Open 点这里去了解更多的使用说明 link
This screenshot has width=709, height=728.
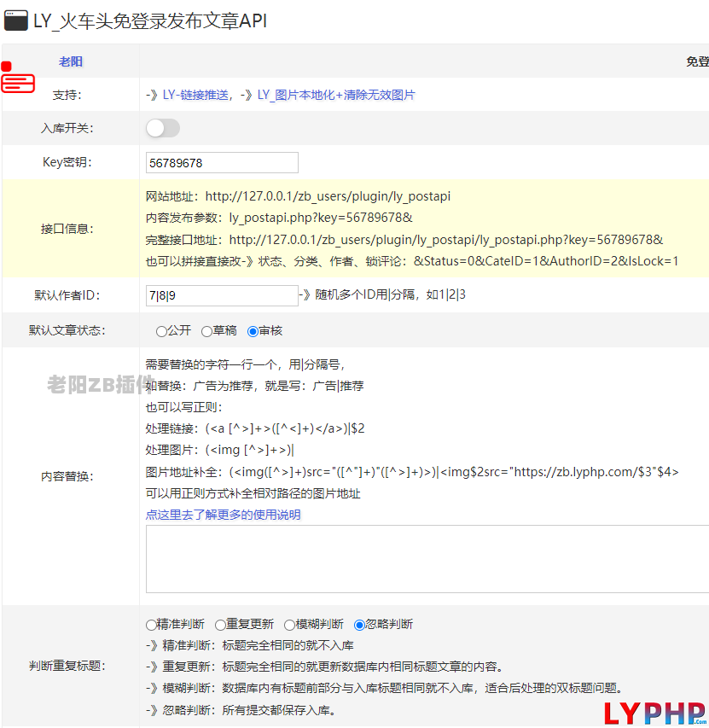224,515
